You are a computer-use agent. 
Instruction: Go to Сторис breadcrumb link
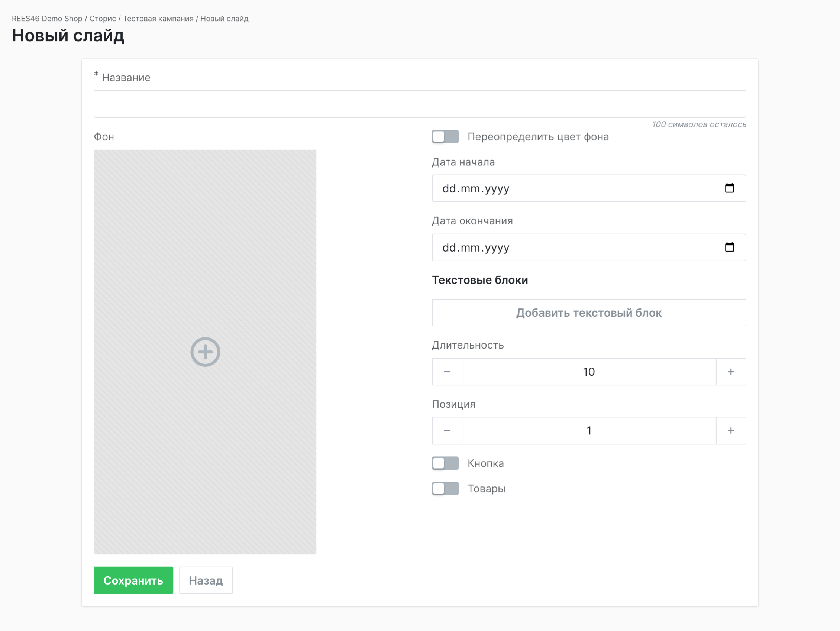pos(103,19)
